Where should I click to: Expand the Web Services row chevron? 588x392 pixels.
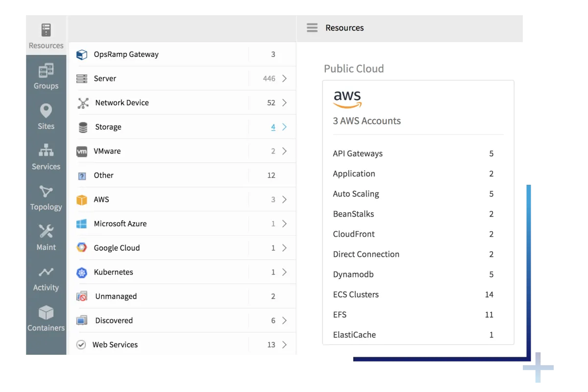click(285, 345)
